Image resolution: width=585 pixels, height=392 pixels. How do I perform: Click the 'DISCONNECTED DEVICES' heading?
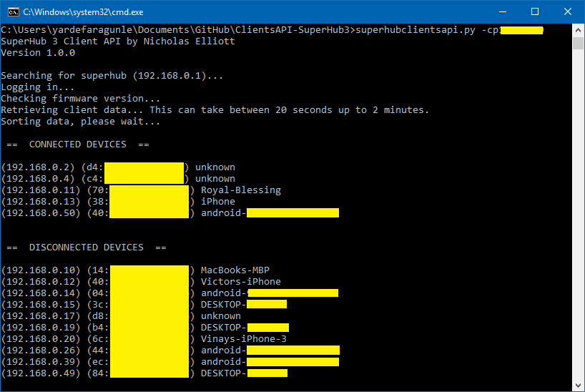pyautogui.click(x=87, y=248)
